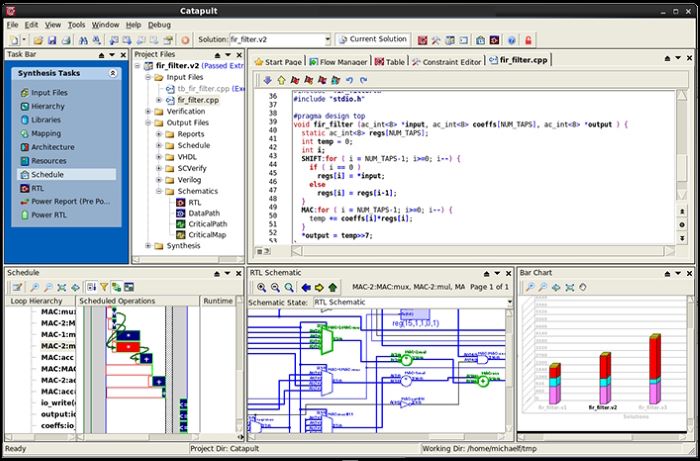Collapse the Synthesis Tasks section
Screen dimensions: 700x461
click(113, 74)
